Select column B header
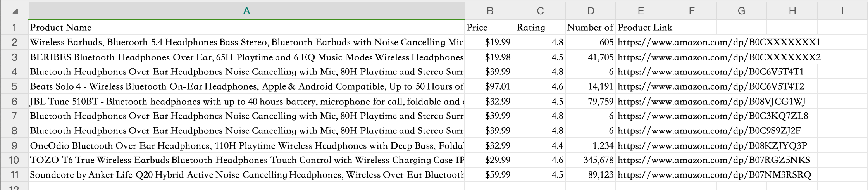 (490, 11)
